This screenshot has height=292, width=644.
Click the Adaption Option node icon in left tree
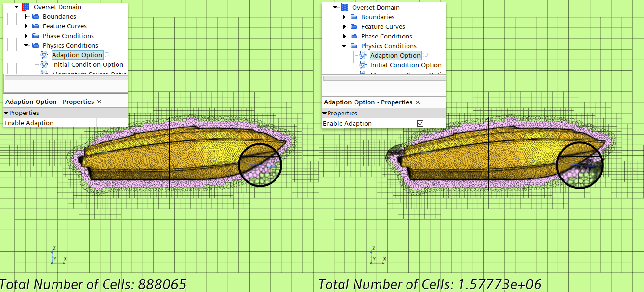(45, 55)
